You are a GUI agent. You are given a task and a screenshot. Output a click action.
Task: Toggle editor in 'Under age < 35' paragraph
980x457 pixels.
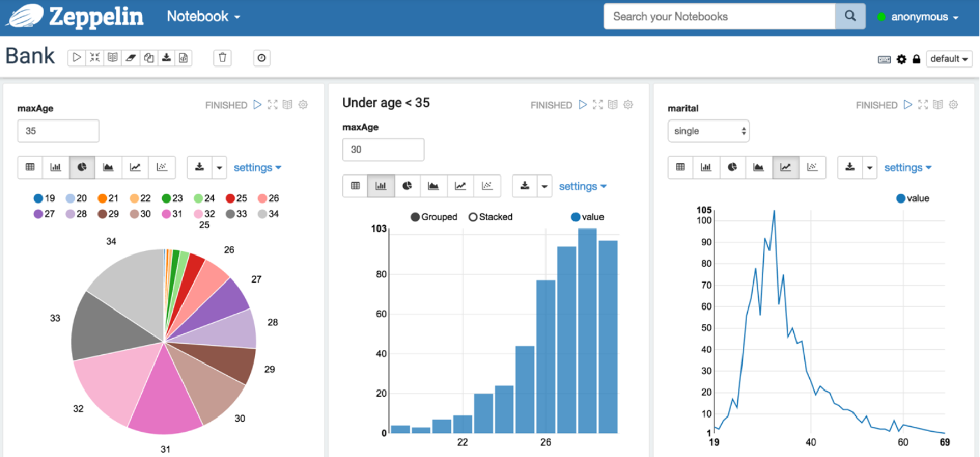point(613,105)
